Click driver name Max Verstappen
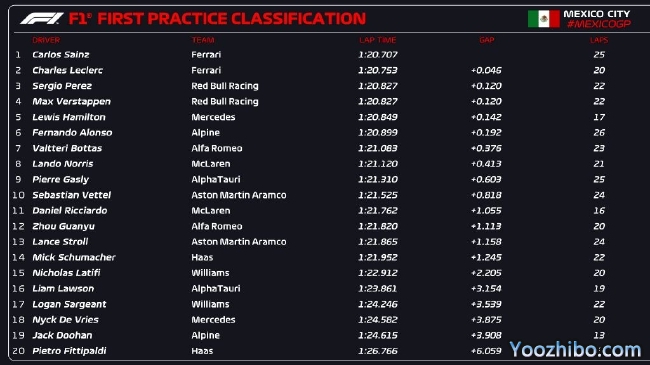This screenshot has width=650, height=365. click(71, 102)
